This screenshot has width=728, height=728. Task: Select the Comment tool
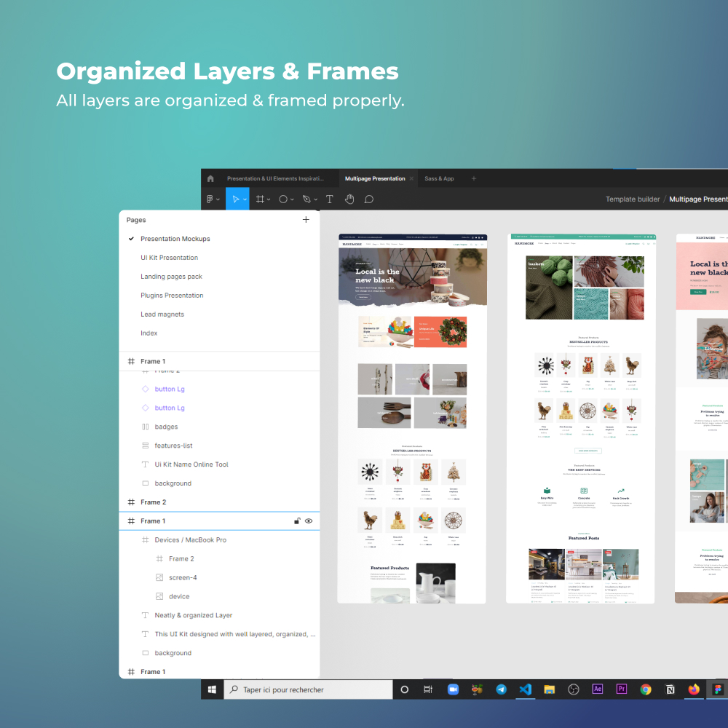369,199
